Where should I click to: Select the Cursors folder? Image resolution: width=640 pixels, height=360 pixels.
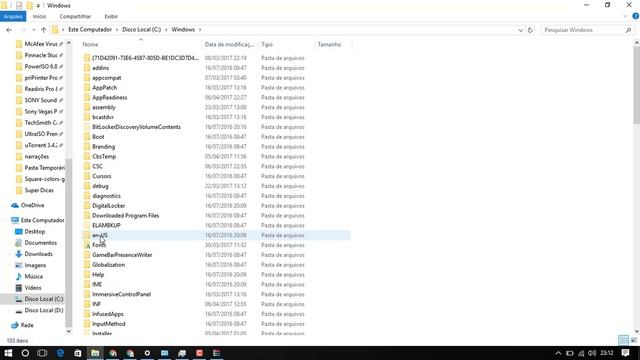point(101,176)
